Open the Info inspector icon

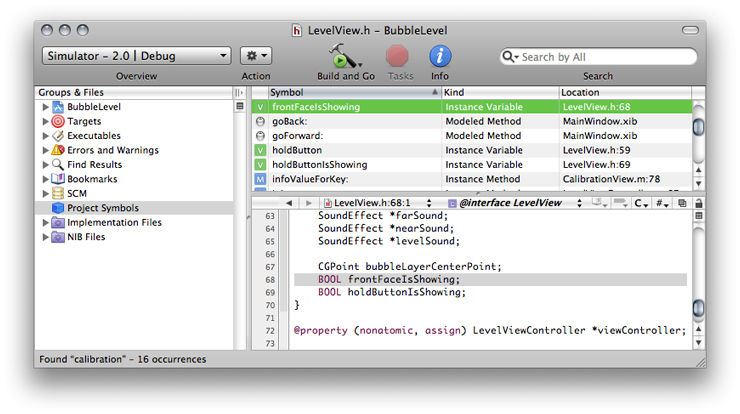point(440,56)
